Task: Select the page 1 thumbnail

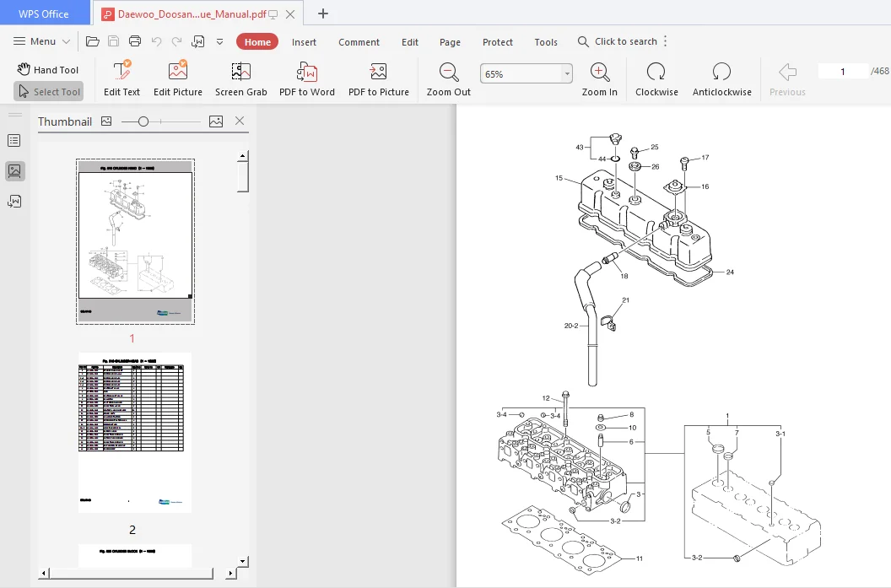Action: point(135,241)
